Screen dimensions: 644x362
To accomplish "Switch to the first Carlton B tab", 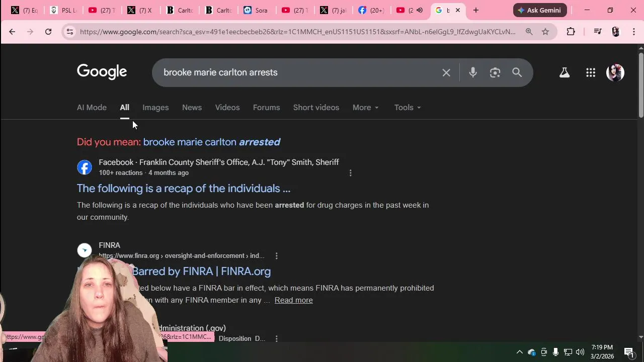I will pyautogui.click(x=179, y=10).
